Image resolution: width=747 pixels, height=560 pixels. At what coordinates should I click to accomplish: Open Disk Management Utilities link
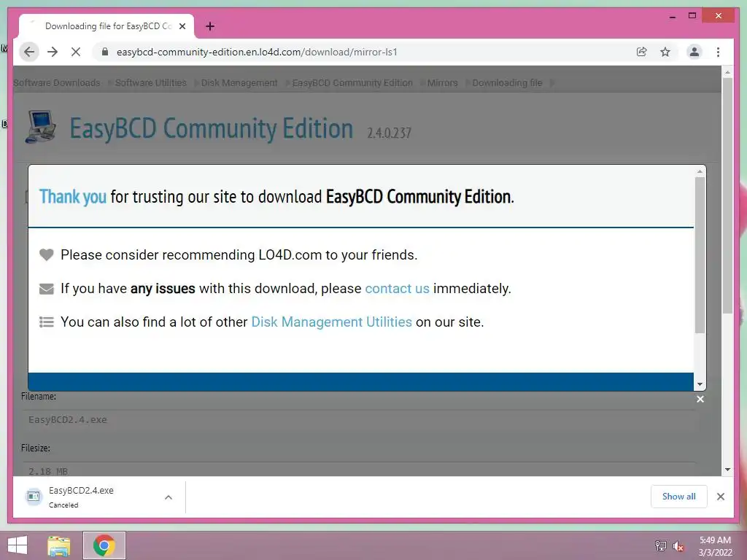coord(331,322)
